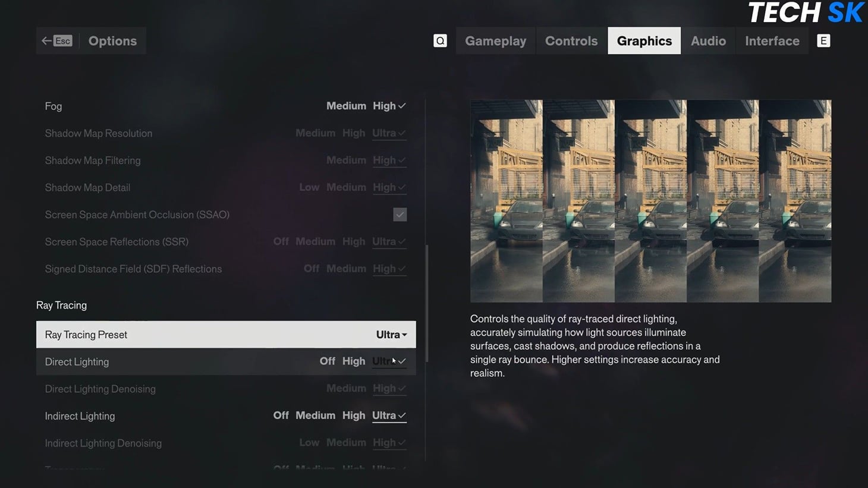Go to the Interface tab
This screenshot has width=868, height=488.
772,40
